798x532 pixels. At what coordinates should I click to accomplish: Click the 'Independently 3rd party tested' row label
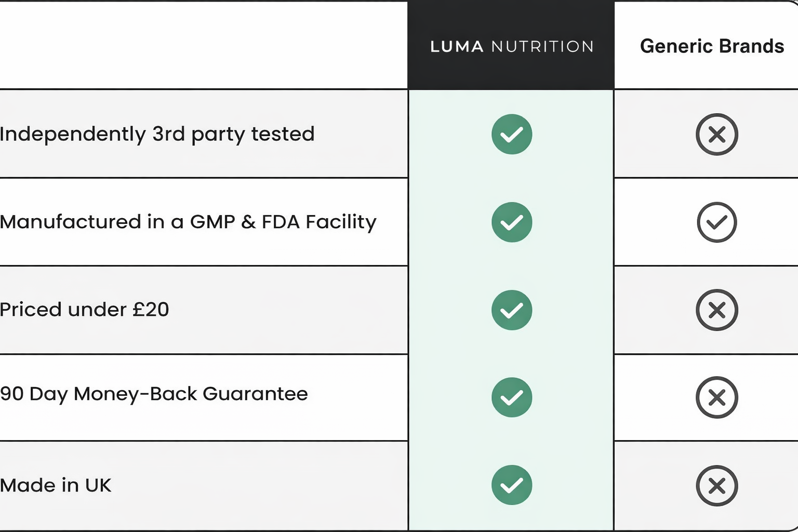[x=157, y=134]
